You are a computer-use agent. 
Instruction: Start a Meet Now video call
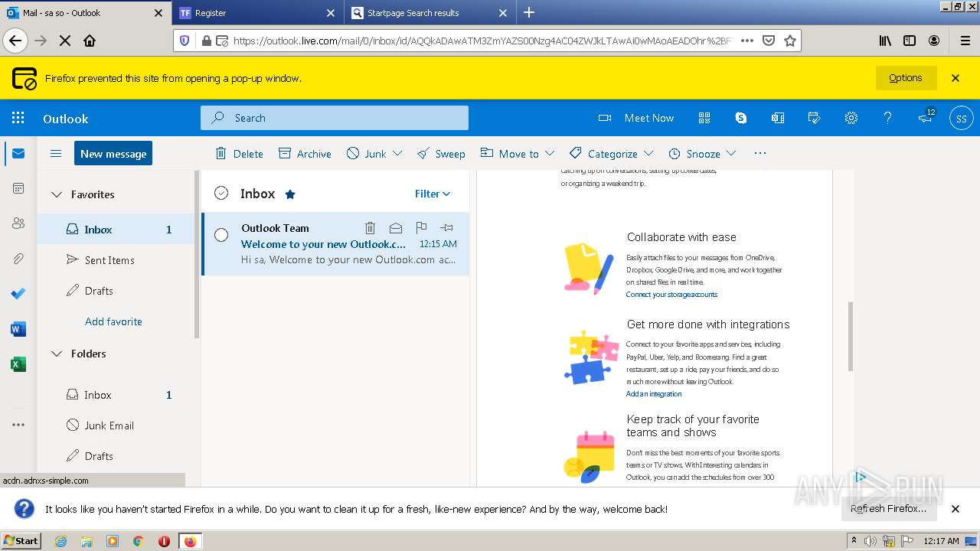[x=636, y=118]
